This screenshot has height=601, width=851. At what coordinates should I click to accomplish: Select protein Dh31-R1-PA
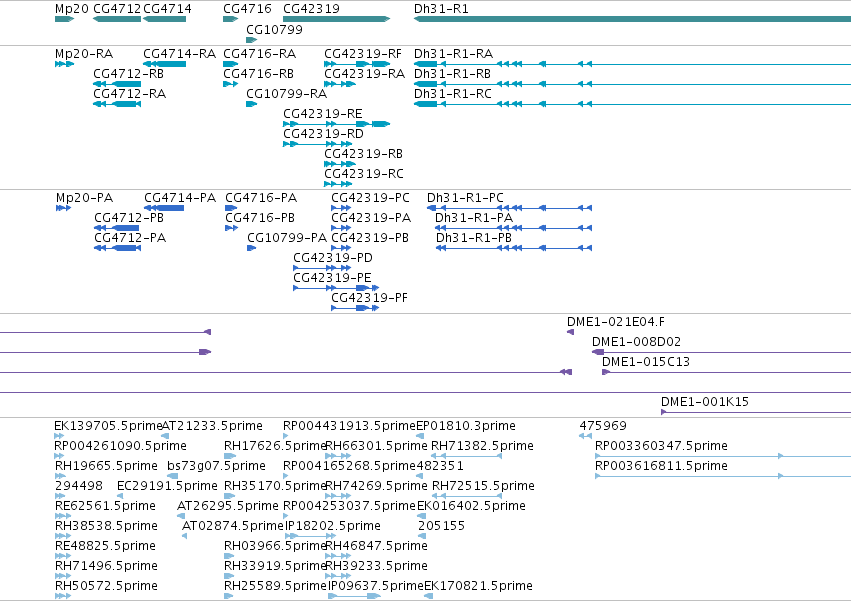click(474, 218)
